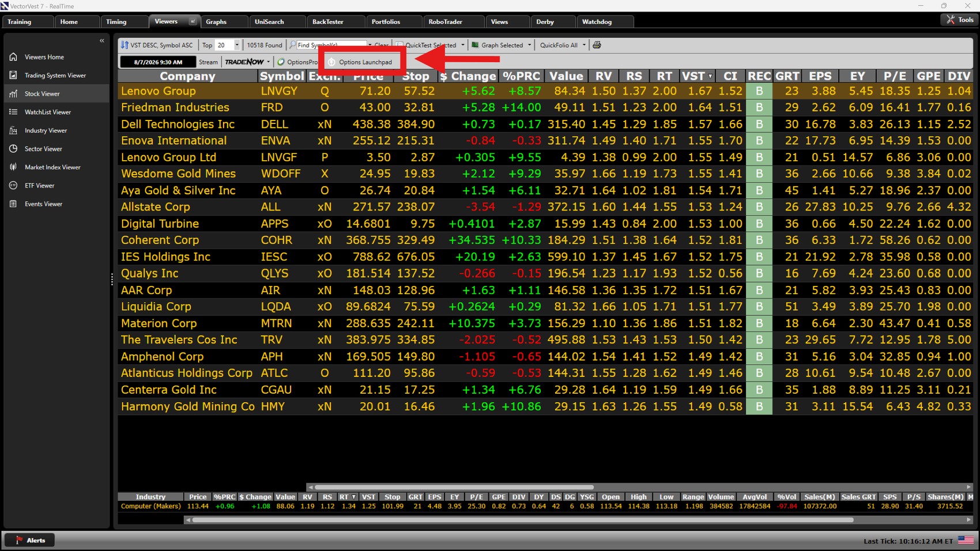
Task: Open Events Viewer
Action: tap(43, 204)
